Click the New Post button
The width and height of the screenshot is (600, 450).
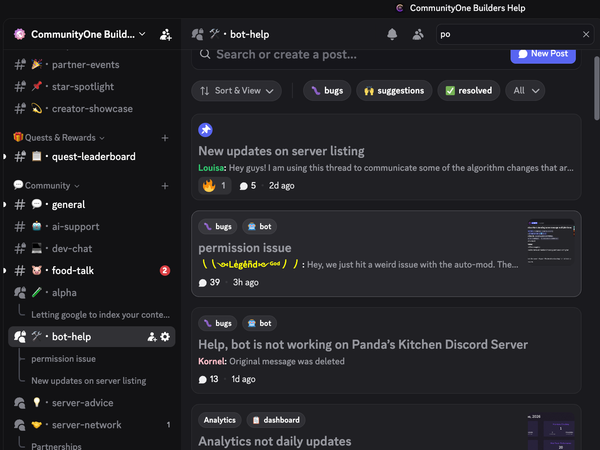pyautogui.click(x=543, y=54)
